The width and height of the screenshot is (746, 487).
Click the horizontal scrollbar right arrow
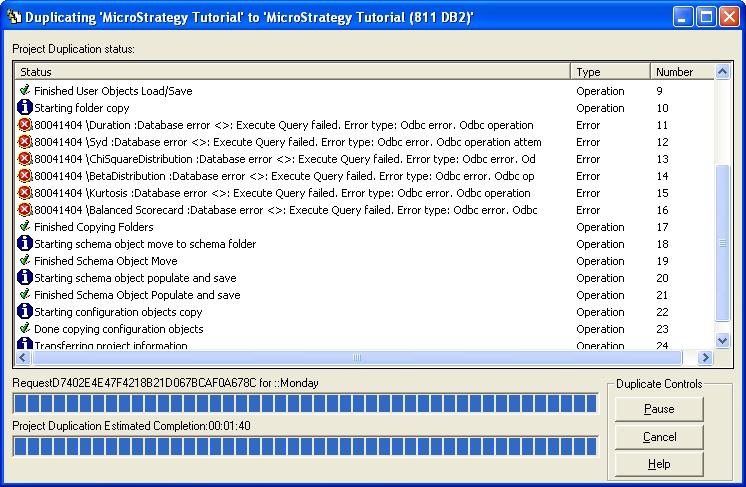(706, 358)
